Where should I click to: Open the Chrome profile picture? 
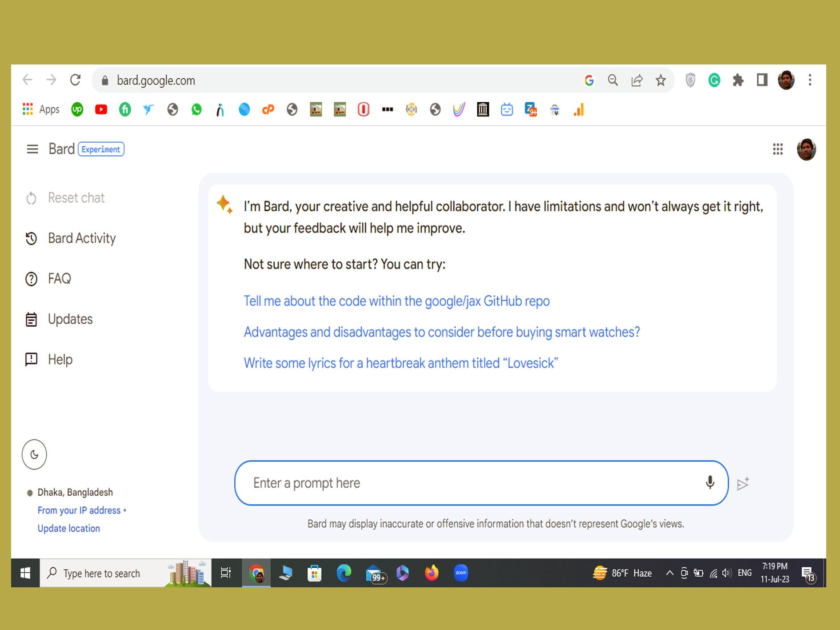(x=786, y=80)
